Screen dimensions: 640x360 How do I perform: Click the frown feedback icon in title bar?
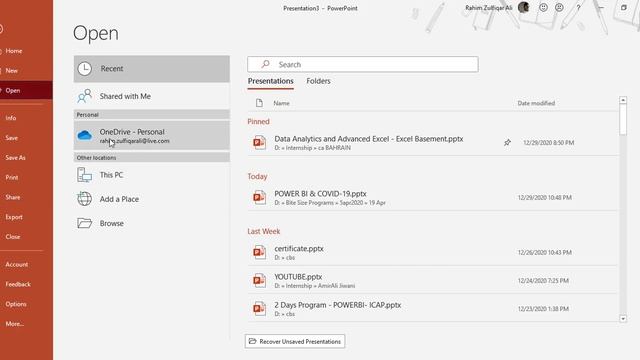coord(559,7)
